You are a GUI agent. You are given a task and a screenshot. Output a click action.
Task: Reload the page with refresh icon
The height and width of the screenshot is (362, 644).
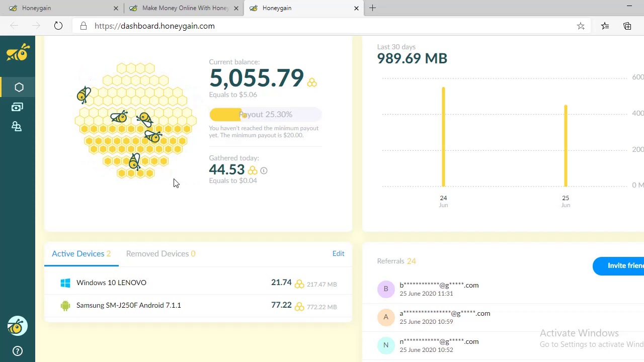pyautogui.click(x=58, y=26)
